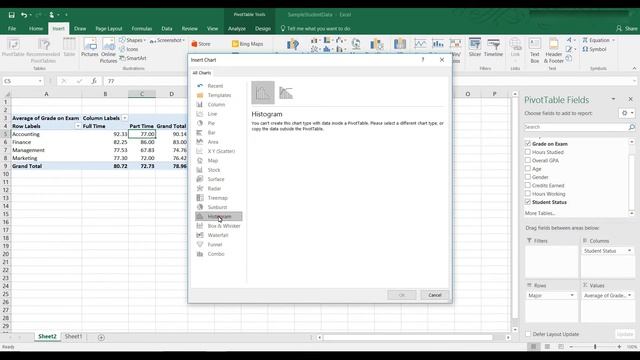Screen dimensions: 640x360
Task: Open the Analyze PivotTable tab
Action: [x=237, y=29]
